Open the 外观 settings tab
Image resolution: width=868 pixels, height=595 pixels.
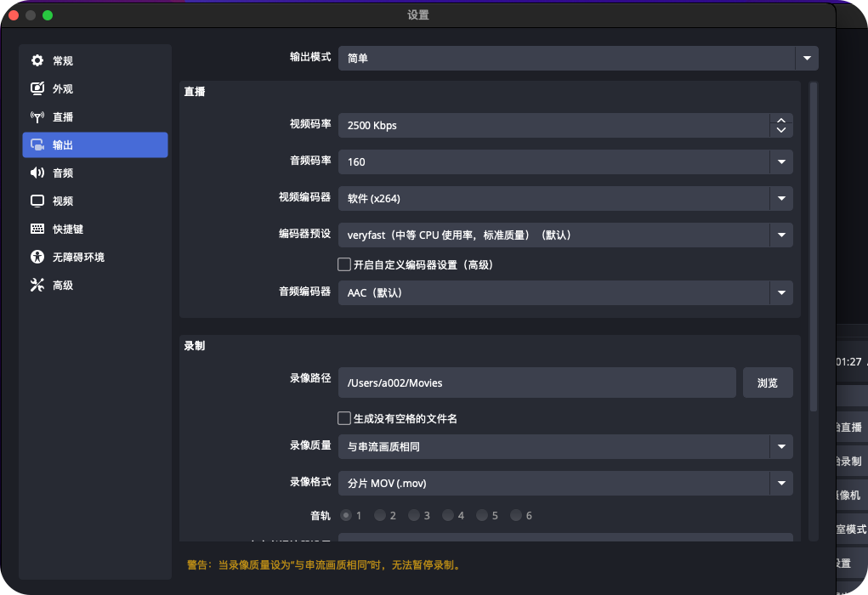click(x=95, y=88)
